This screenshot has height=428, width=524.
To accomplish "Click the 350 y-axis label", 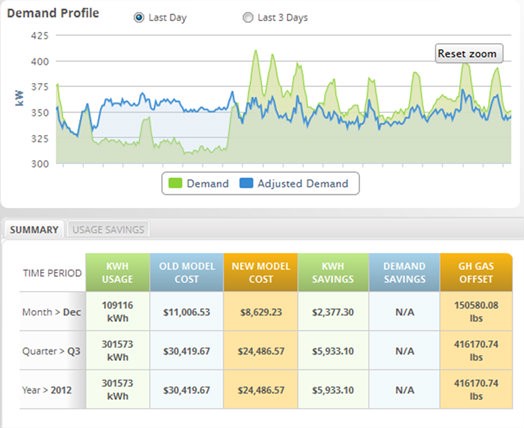I will point(40,113).
